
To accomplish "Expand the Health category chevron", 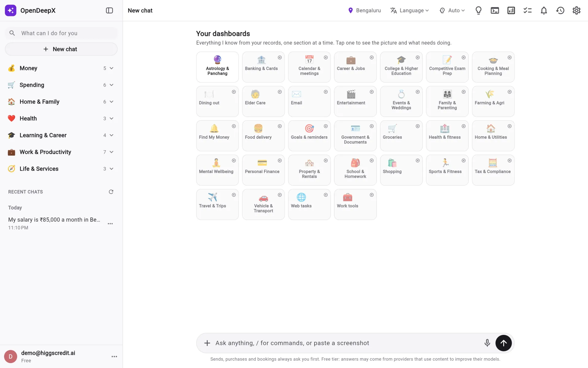I will point(111,118).
